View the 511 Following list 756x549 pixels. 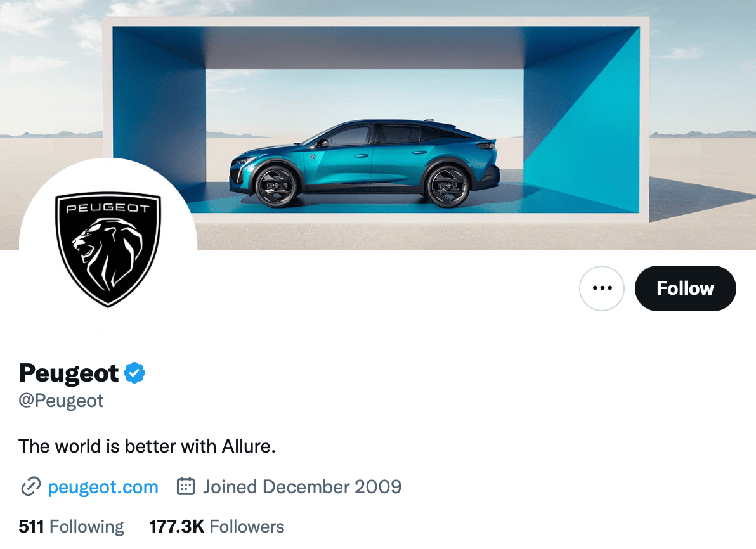click(72, 527)
